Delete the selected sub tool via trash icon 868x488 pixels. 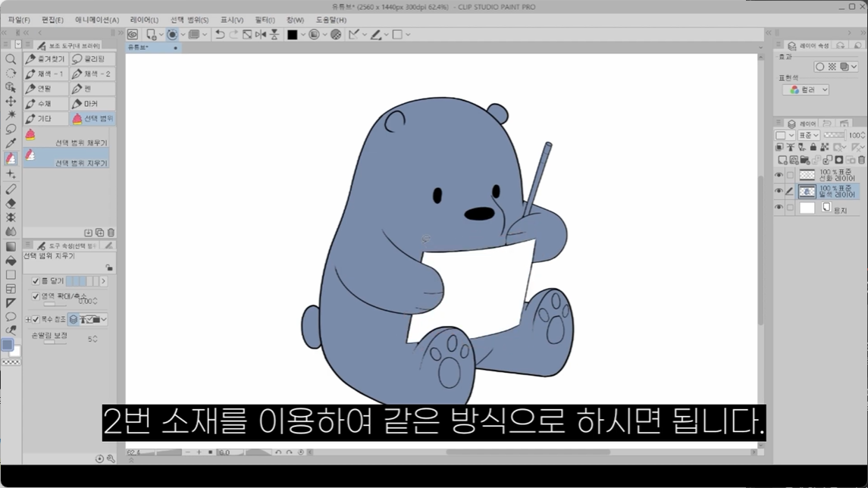tap(111, 233)
